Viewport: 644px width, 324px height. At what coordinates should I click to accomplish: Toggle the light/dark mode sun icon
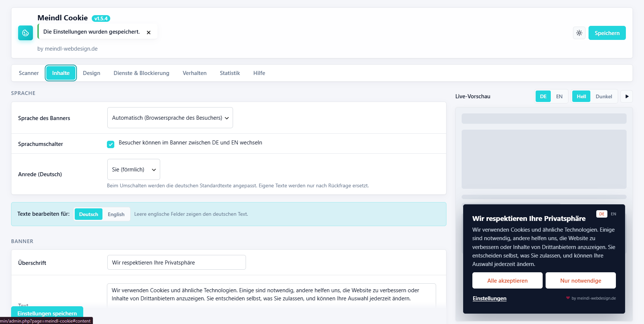(579, 33)
